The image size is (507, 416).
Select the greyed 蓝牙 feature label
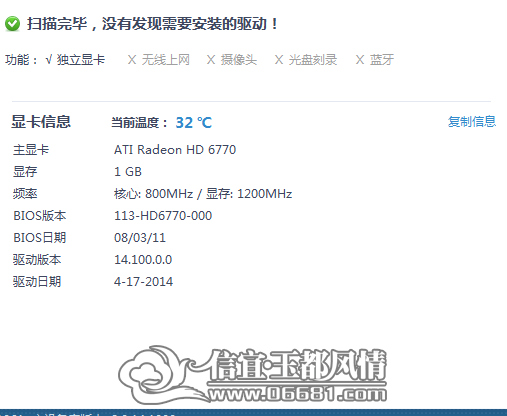382,60
